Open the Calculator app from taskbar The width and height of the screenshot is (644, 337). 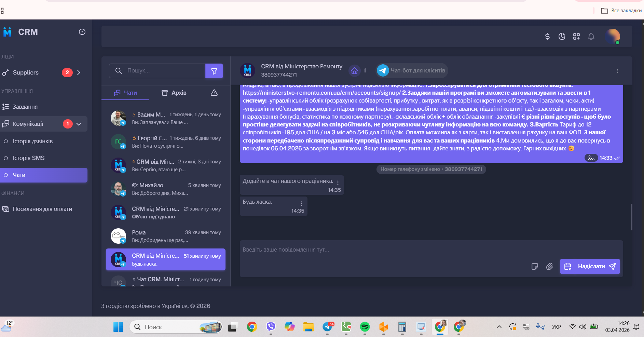[402, 327]
